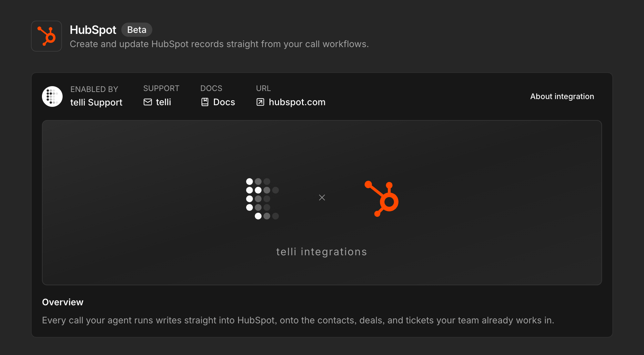
Task: Open the telli Support enabled-by link
Action: pyautogui.click(x=96, y=102)
